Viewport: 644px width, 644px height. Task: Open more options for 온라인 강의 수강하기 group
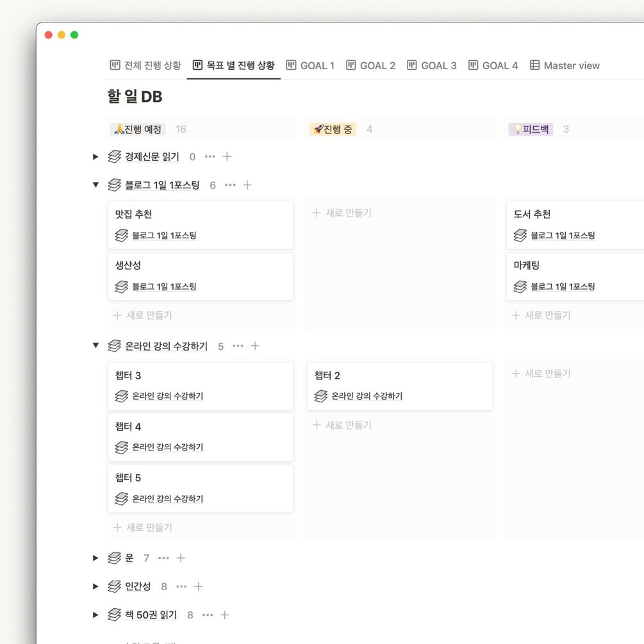(238, 346)
